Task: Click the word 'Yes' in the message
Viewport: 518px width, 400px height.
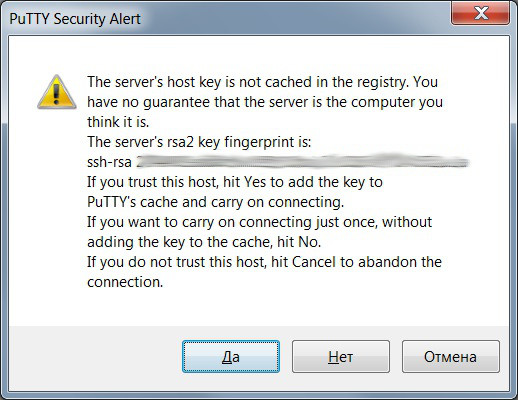Action: coord(255,182)
